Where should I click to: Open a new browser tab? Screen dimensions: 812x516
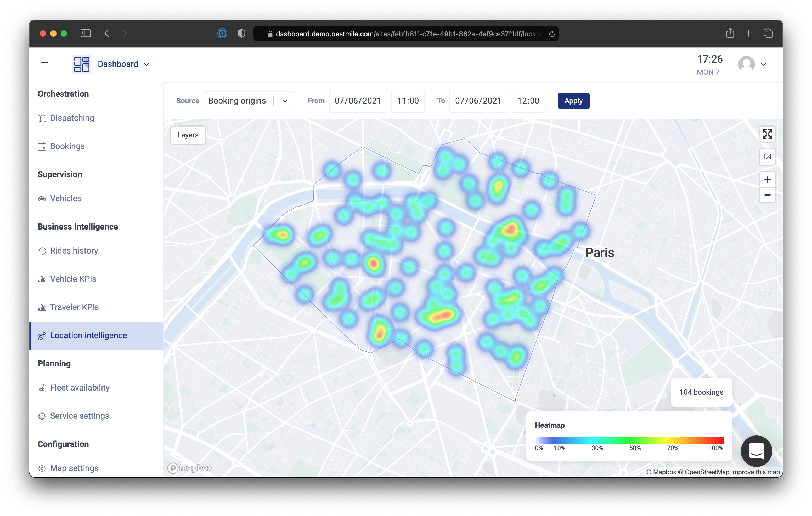[x=749, y=33]
